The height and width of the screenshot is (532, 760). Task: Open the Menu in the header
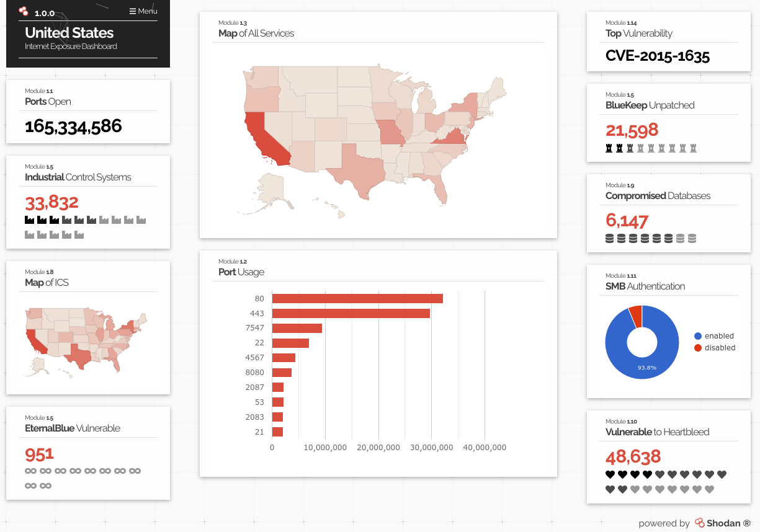tap(143, 11)
